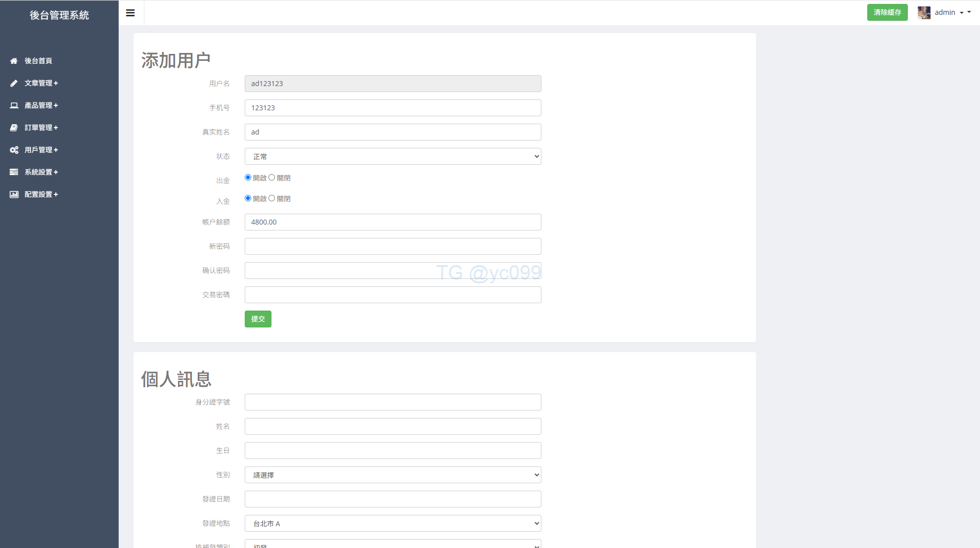Expand the 用戶管理 sidebar menu
The height and width of the screenshot is (548, 980).
coord(42,150)
